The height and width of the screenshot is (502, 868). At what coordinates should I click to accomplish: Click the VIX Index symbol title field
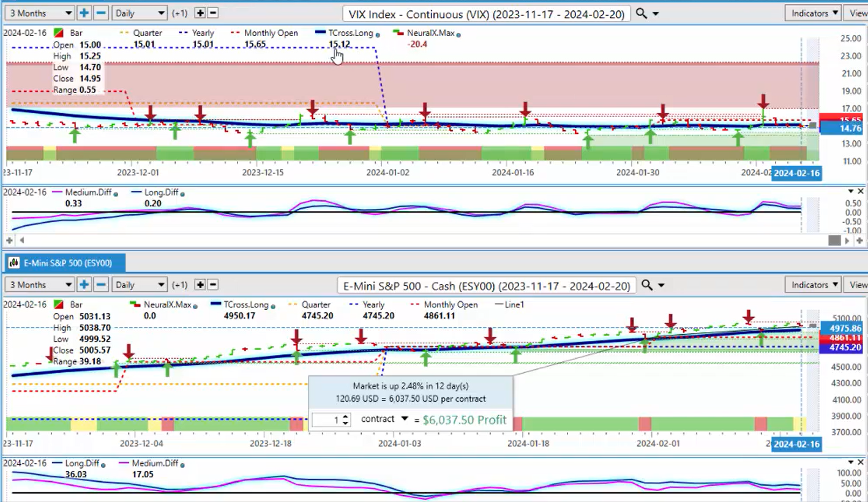[x=486, y=13]
